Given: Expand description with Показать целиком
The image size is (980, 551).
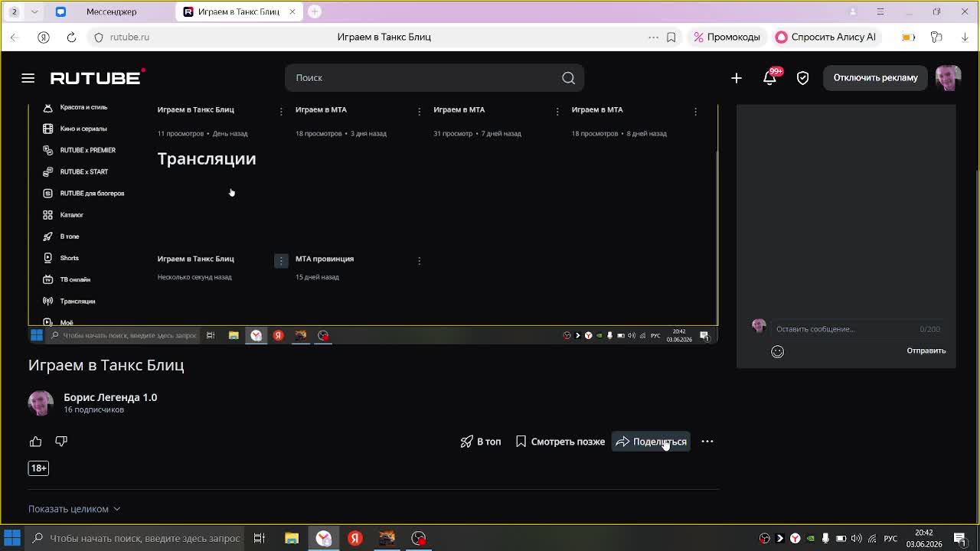Looking at the screenshot, I should [74, 509].
